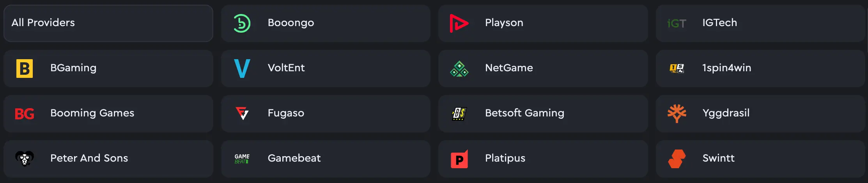Click the Fugaso red and white logo
This screenshot has height=183, width=868.
click(242, 113)
